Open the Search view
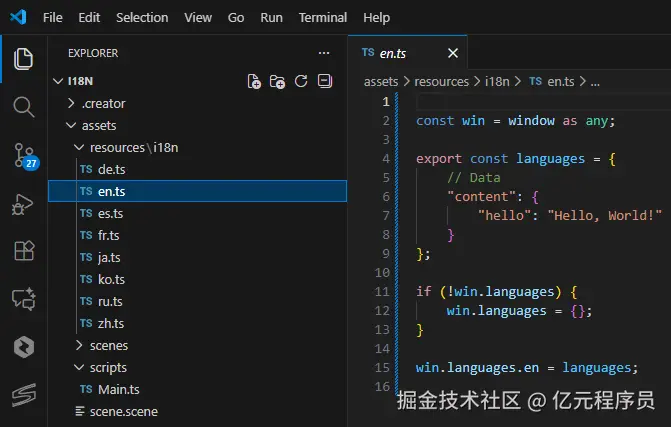671x427 pixels. point(23,106)
